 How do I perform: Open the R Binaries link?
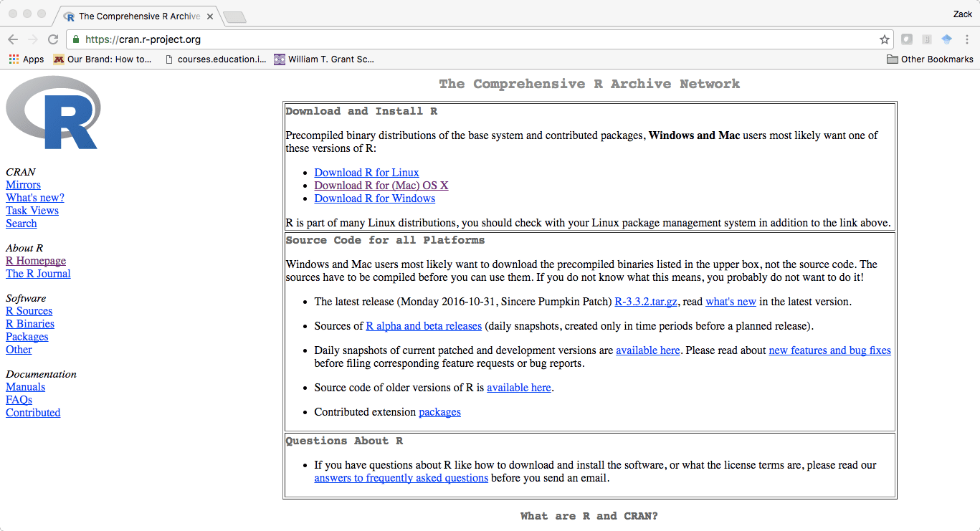point(30,324)
